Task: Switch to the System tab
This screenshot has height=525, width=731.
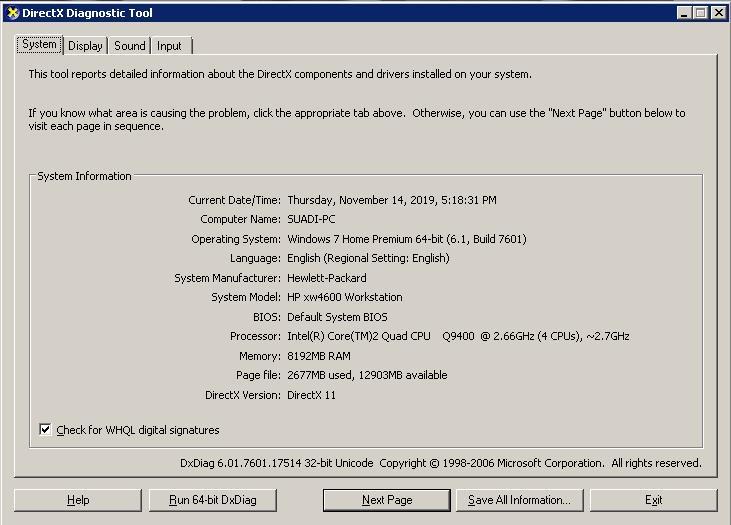Action: coord(39,45)
